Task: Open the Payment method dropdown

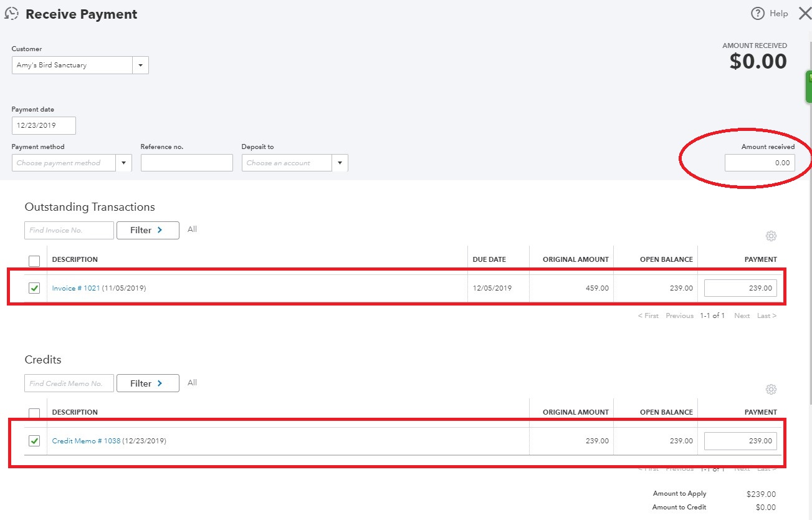Action: (x=123, y=162)
